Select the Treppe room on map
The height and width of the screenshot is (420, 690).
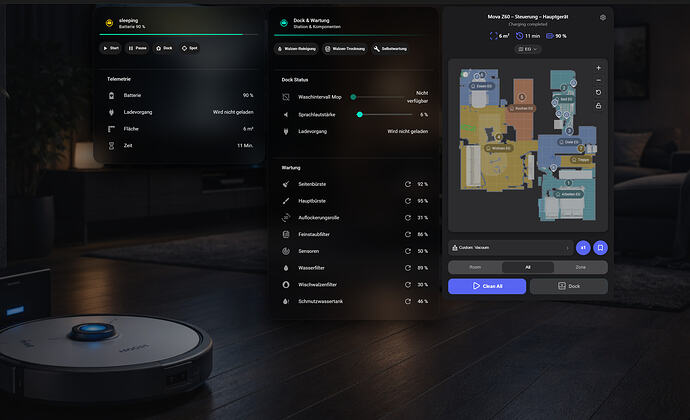click(x=580, y=160)
